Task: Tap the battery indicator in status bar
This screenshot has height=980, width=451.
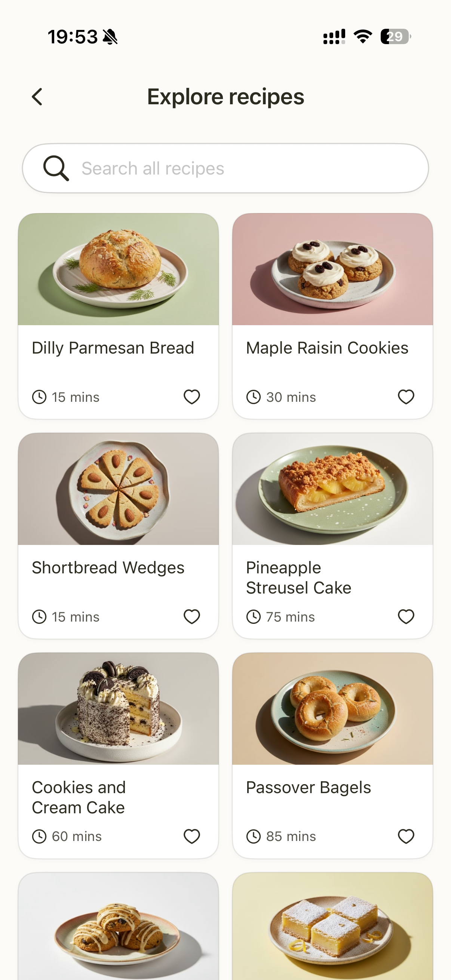Action: (x=395, y=37)
